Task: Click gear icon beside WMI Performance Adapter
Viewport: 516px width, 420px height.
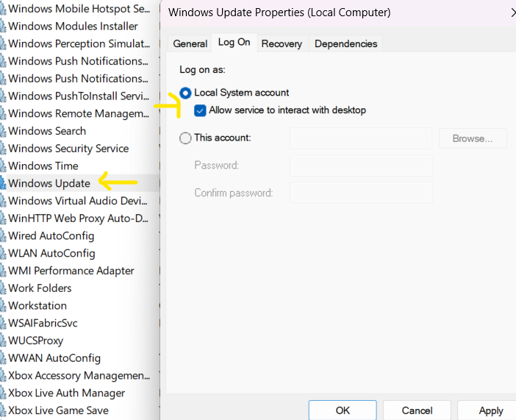Action: (x=3, y=271)
